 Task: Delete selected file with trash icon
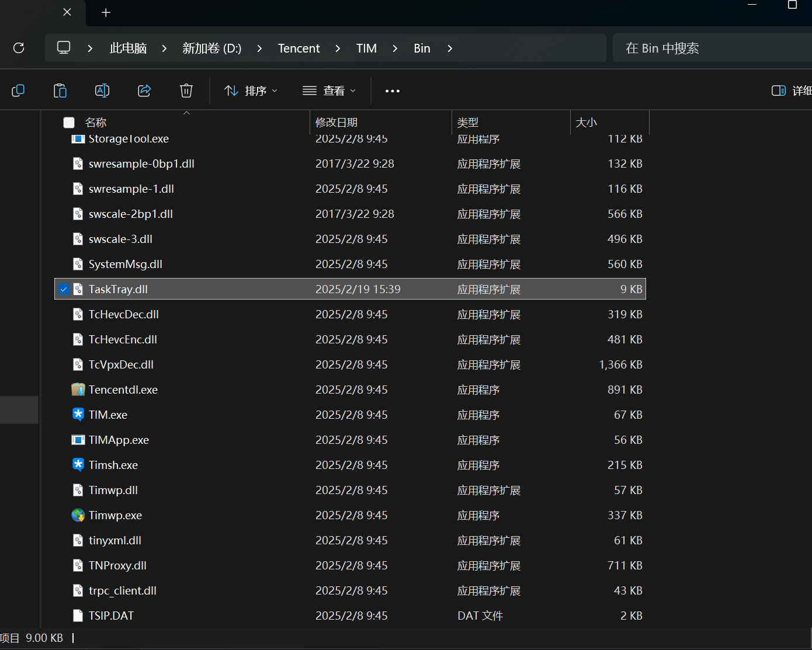pos(186,91)
